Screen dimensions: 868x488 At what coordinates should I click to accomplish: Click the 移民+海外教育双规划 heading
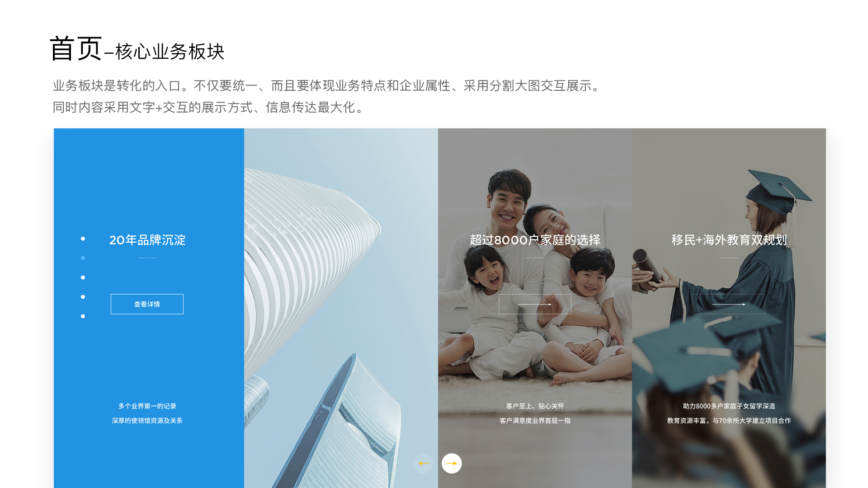click(729, 240)
